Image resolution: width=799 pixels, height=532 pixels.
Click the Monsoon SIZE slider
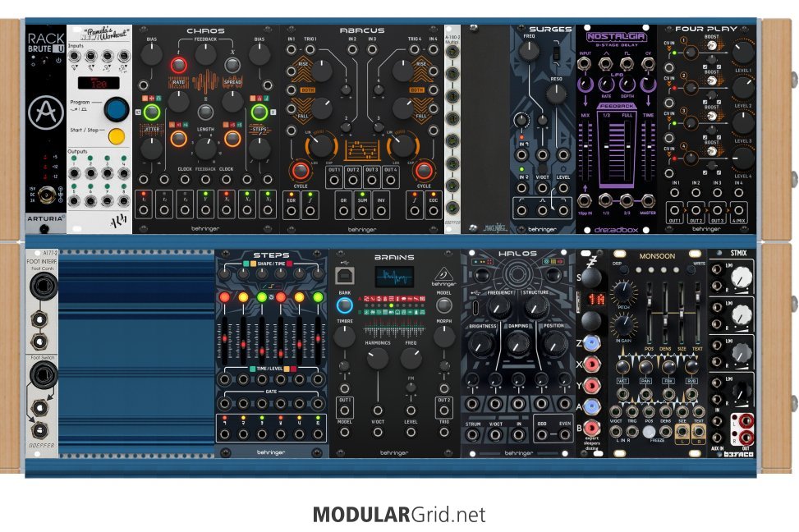pos(682,312)
